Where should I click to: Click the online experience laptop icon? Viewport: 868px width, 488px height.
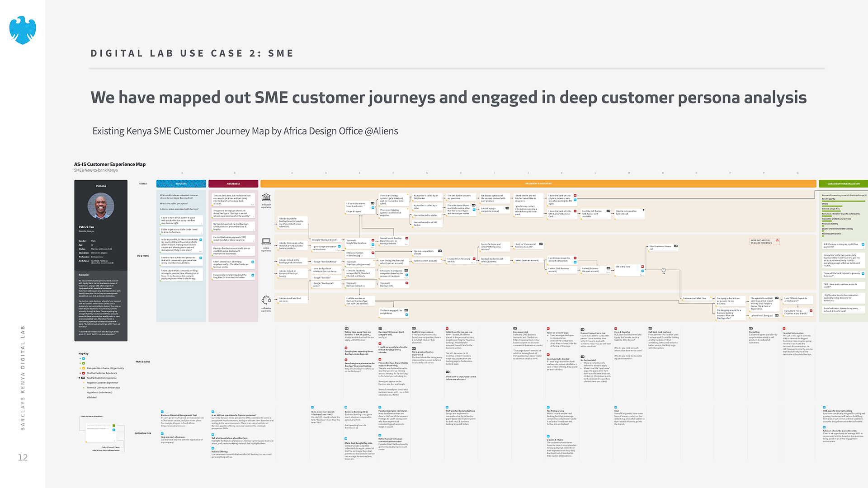(x=266, y=242)
